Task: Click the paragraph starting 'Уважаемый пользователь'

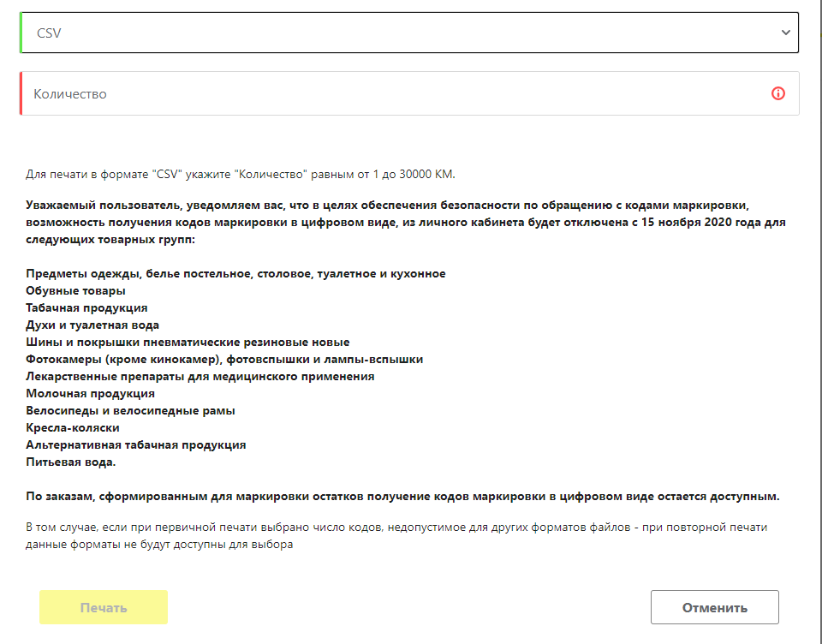Action: [x=406, y=223]
